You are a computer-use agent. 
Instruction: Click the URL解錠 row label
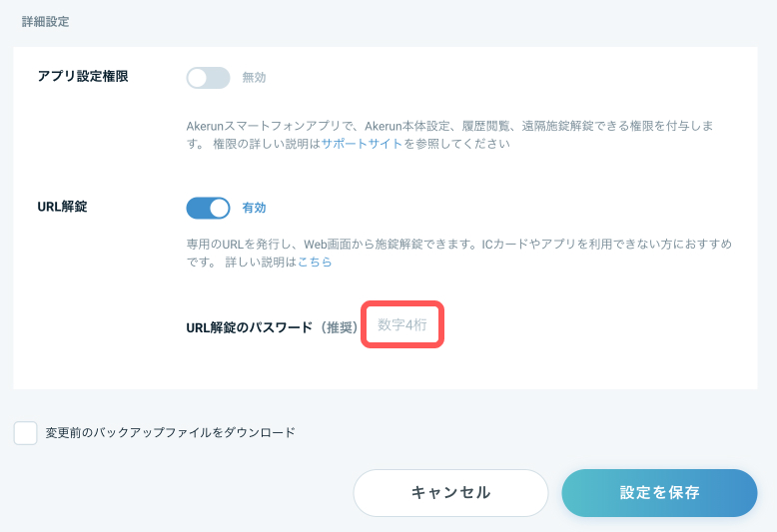[x=63, y=207]
